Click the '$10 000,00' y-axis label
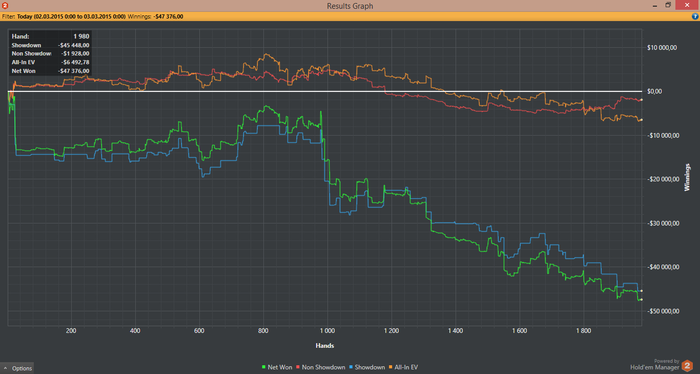This screenshot has width=700, height=374. [x=662, y=48]
